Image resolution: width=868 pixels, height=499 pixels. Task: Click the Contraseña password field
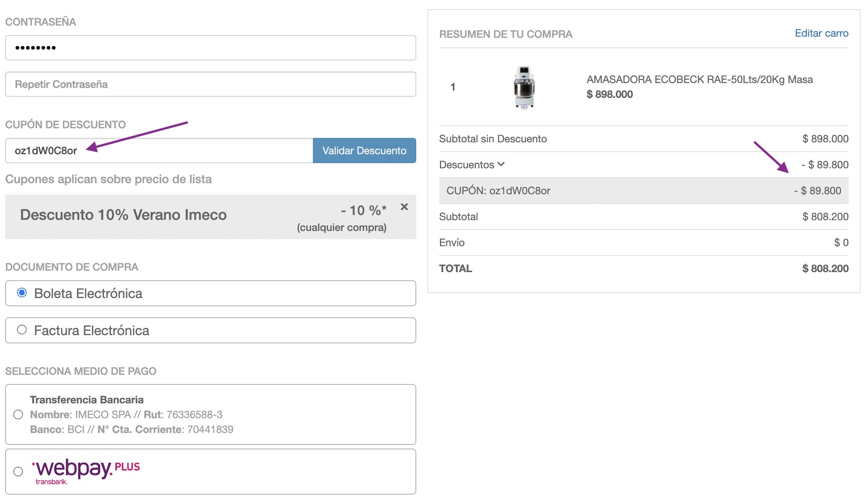pyautogui.click(x=210, y=48)
